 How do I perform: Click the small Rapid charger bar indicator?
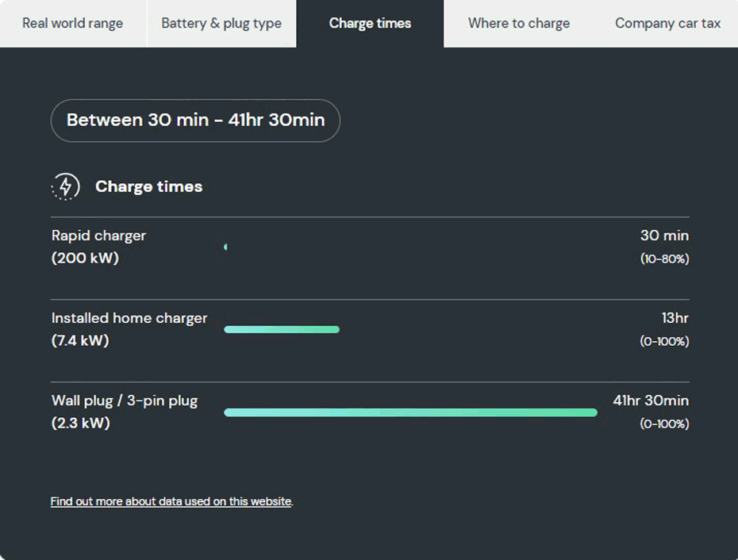click(x=226, y=247)
